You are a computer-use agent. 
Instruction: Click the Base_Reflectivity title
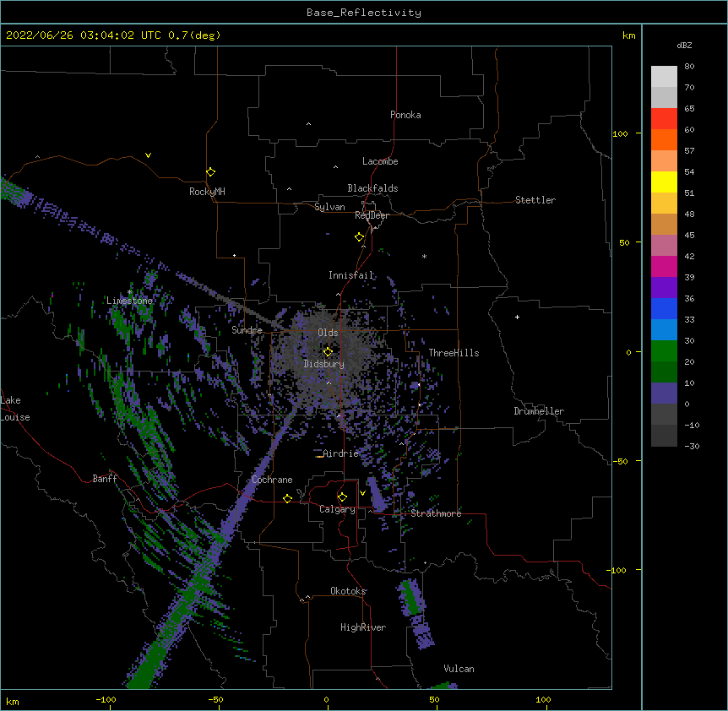(x=364, y=13)
